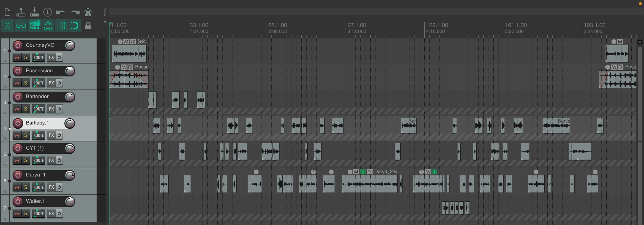
Task: Click the volume knob on the CY1 (1) track
Action: click(70, 148)
